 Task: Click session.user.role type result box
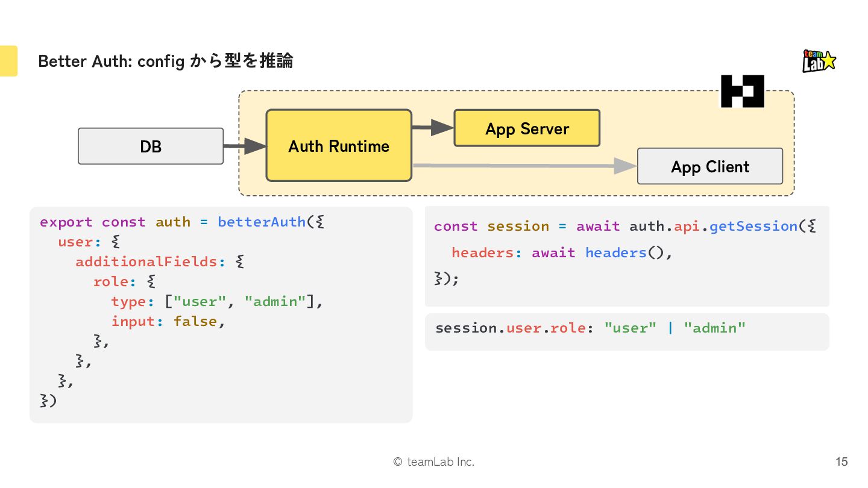click(627, 331)
